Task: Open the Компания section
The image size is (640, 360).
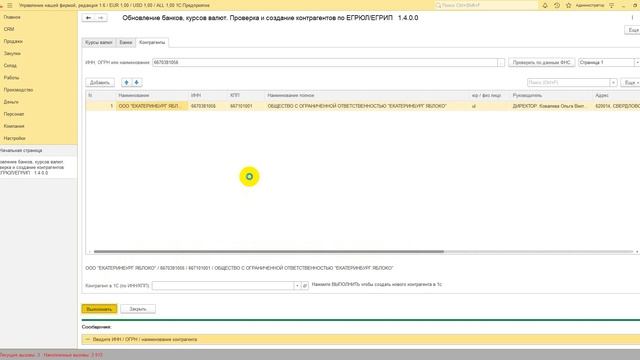Action: [14, 126]
